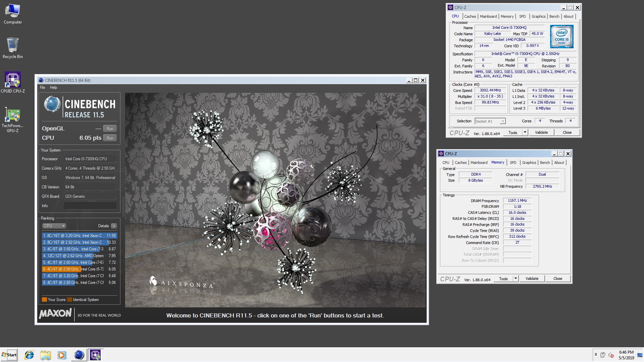Show hidden tray icons arrow

point(596,355)
